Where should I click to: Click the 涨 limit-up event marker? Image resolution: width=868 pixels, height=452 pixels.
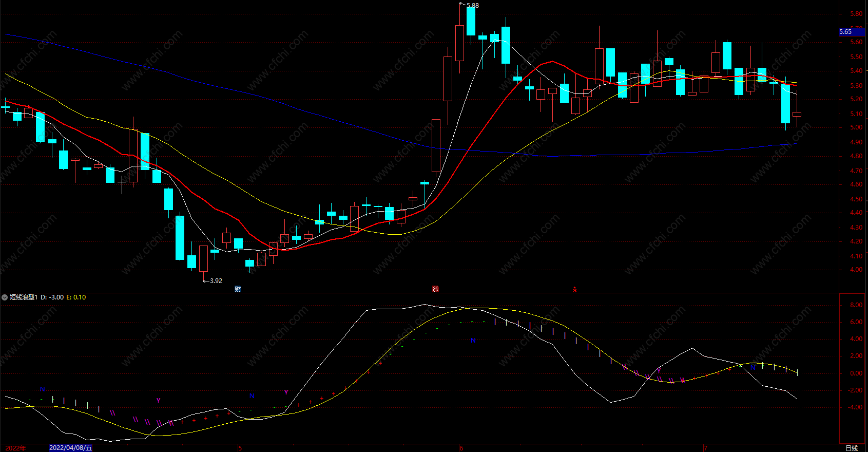click(x=435, y=289)
